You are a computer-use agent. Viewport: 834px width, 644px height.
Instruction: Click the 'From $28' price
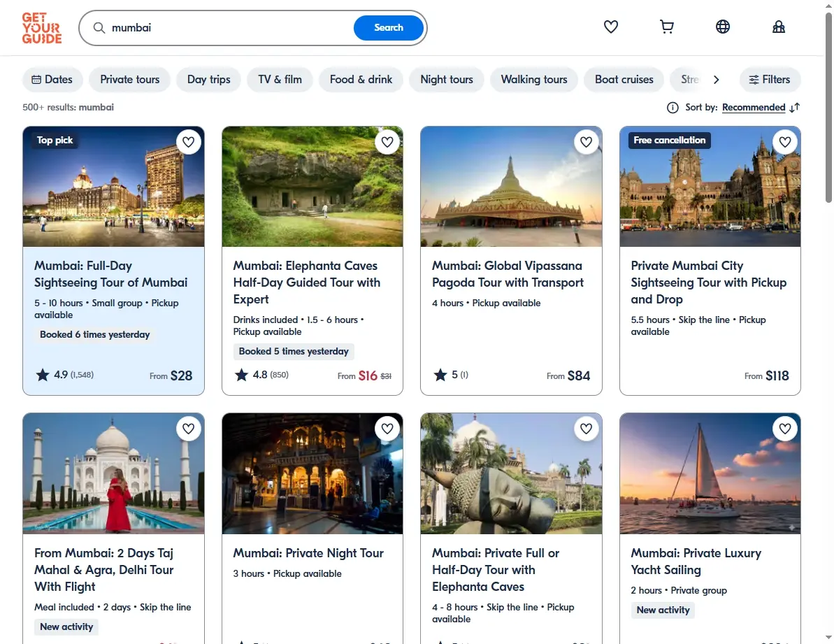171,376
